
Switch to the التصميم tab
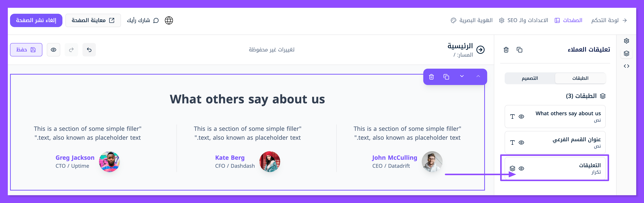(x=530, y=78)
